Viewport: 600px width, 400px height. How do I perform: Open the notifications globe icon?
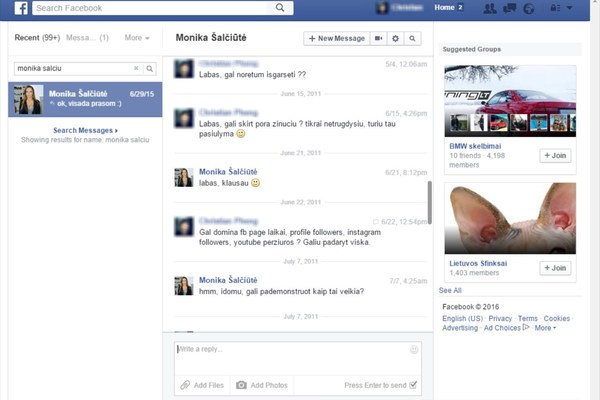[x=529, y=8]
